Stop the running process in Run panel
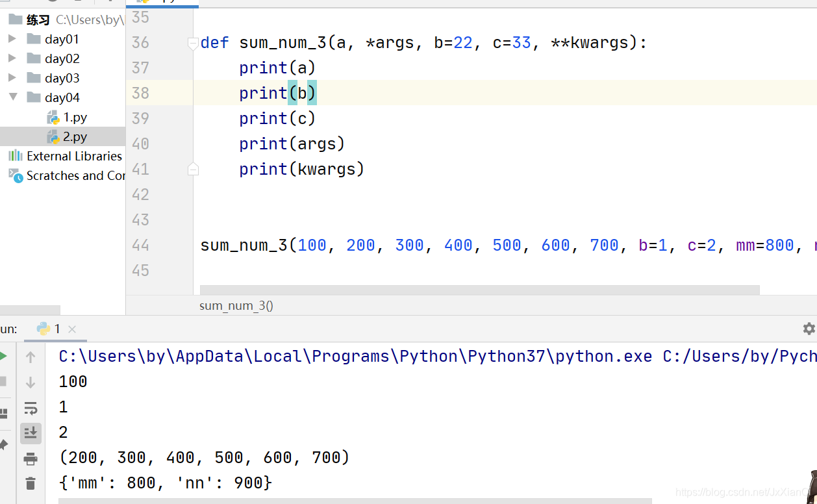The height and width of the screenshot is (504, 817). [3, 381]
